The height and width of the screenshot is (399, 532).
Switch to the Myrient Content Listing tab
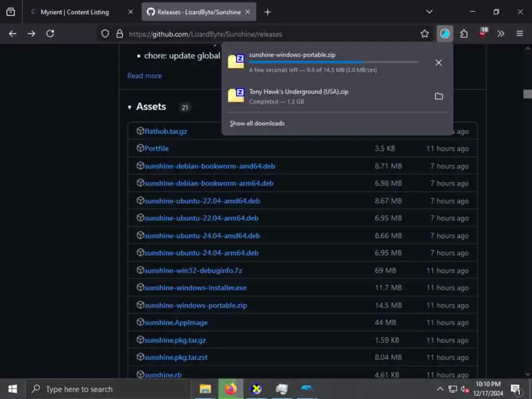(81, 12)
